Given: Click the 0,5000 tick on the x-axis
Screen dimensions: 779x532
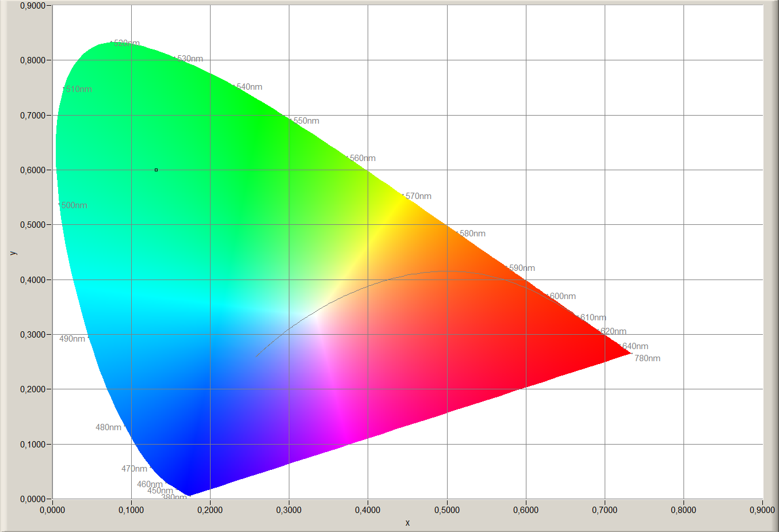Looking at the screenshot, I should (447, 510).
